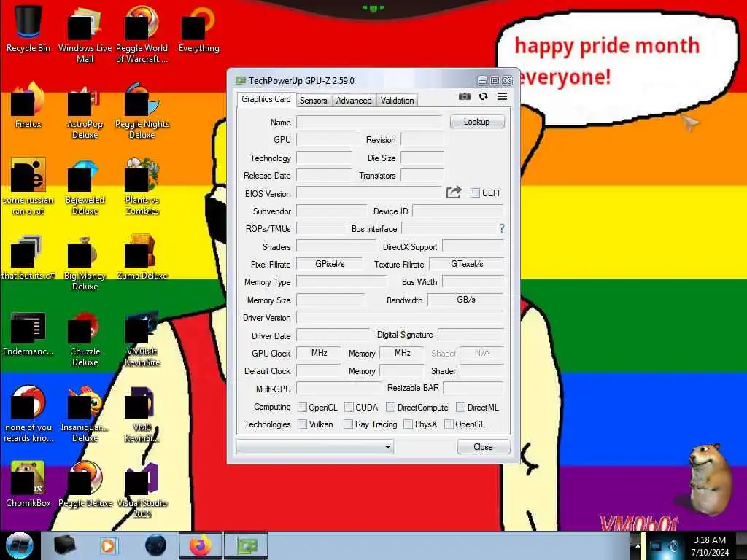This screenshot has width=747, height=560.
Task: Open Insaniquarium Deluxe desktop icon
Action: (x=85, y=414)
